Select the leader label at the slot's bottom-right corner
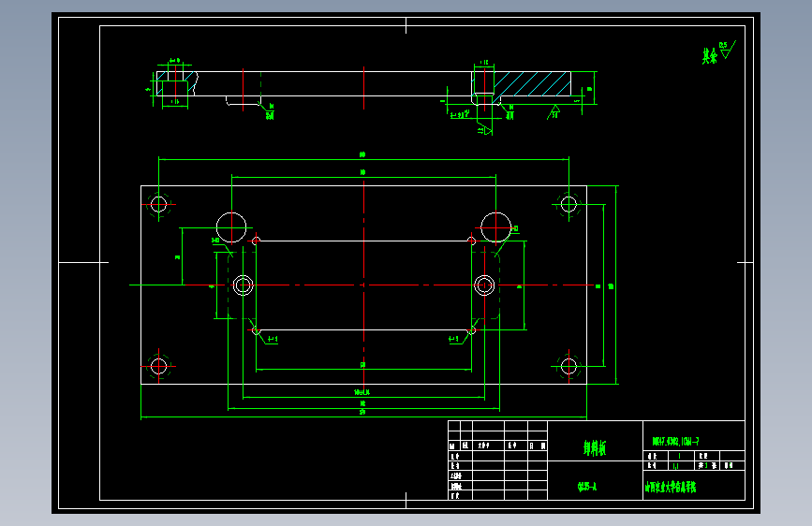Image resolution: width=812 pixels, height=526 pixels. click(x=453, y=339)
